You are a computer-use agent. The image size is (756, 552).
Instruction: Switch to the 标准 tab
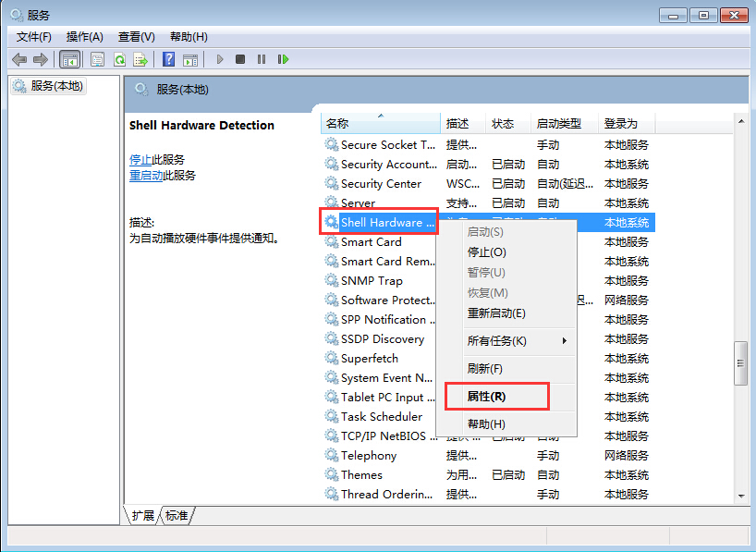(x=177, y=515)
